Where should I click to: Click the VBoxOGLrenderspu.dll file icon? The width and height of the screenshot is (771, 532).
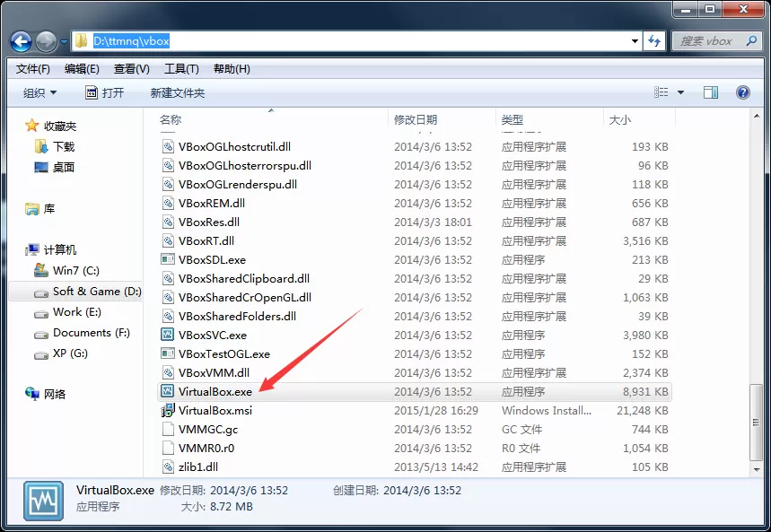pyautogui.click(x=168, y=185)
